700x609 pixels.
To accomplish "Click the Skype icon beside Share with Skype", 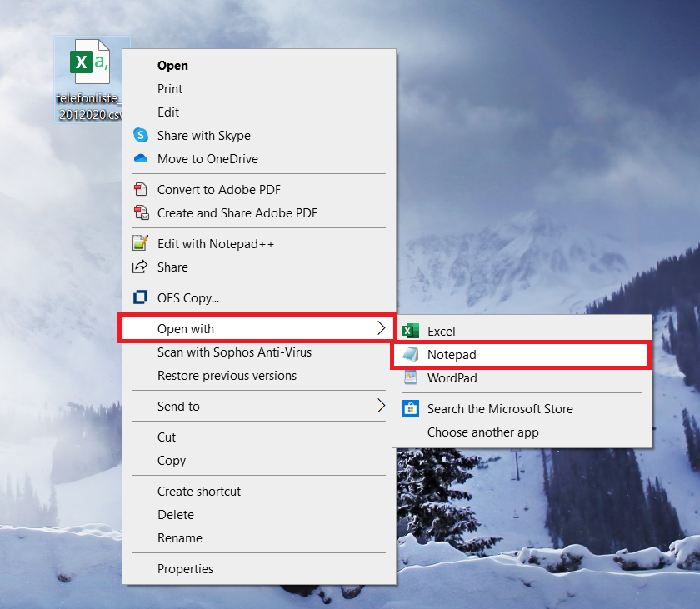I will click(141, 135).
